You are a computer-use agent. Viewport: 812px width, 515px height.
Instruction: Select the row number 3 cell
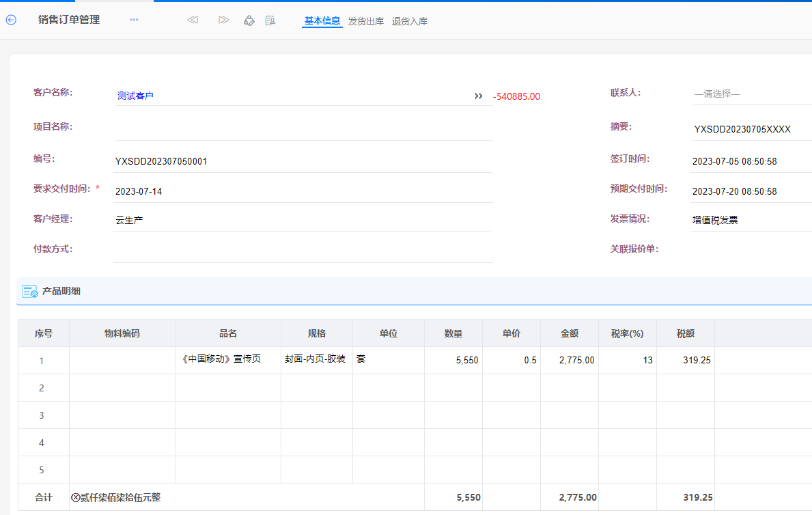44,415
